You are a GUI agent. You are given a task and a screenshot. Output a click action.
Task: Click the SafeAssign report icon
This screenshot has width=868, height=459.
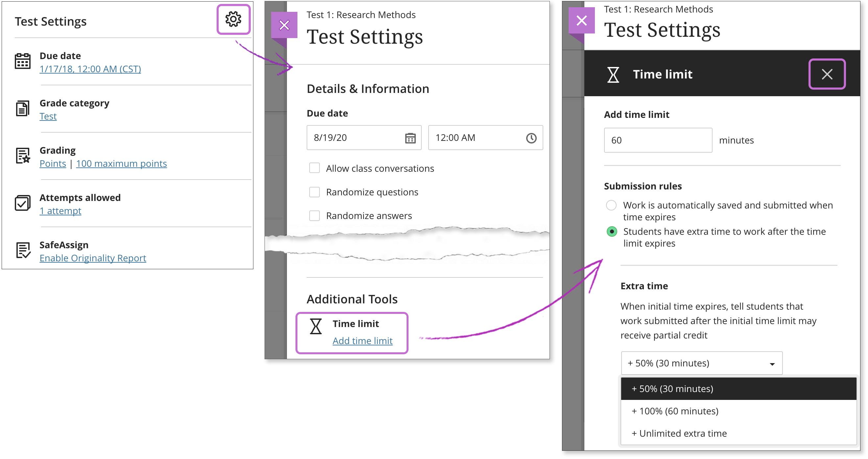pyautogui.click(x=23, y=250)
